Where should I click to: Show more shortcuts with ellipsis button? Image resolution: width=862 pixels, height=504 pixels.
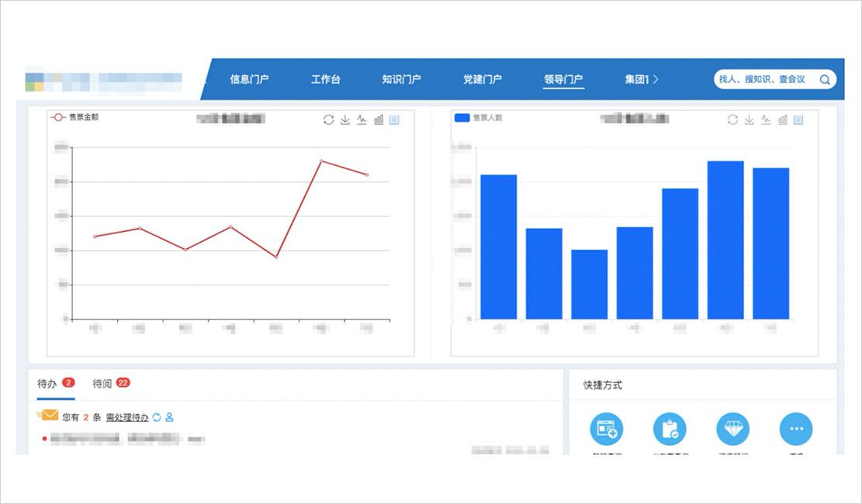coord(795,429)
